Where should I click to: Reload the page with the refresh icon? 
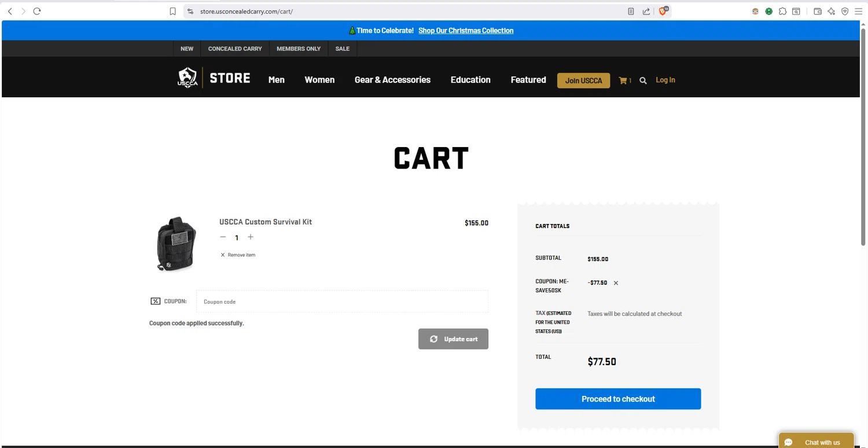click(37, 11)
